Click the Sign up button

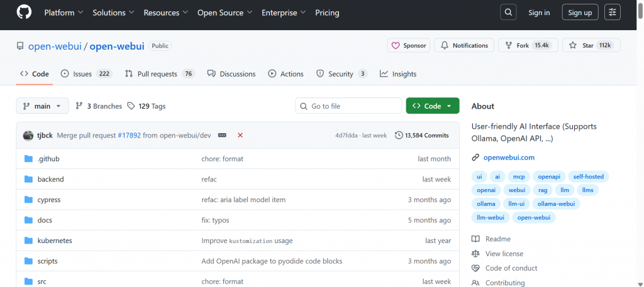(x=580, y=13)
